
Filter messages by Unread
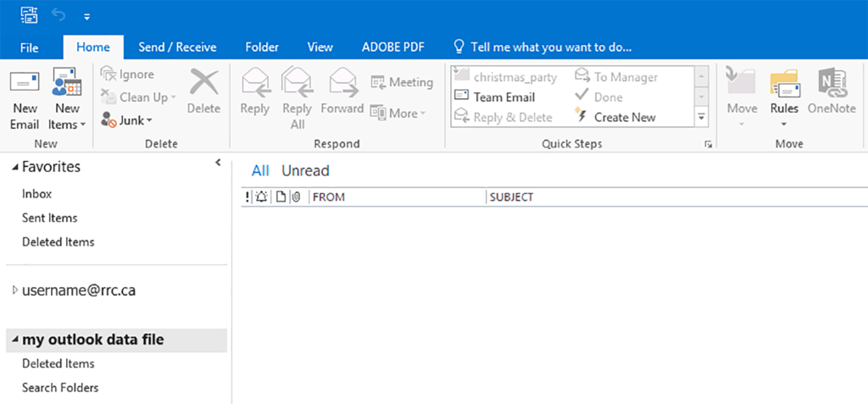click(305, 171)
